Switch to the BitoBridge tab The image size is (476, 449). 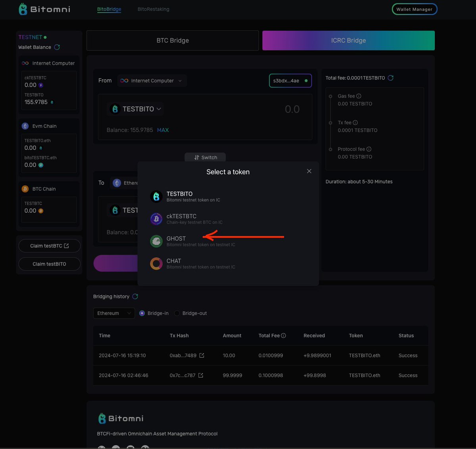[x=109, y=9]
